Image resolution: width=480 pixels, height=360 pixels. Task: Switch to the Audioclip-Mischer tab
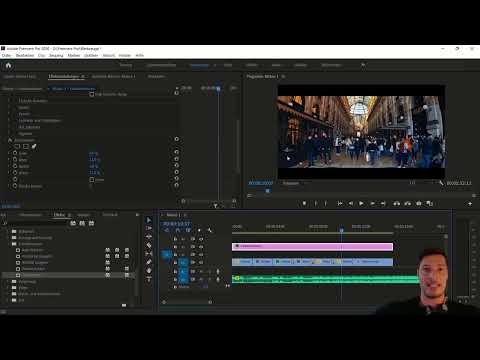click(114, 76)
